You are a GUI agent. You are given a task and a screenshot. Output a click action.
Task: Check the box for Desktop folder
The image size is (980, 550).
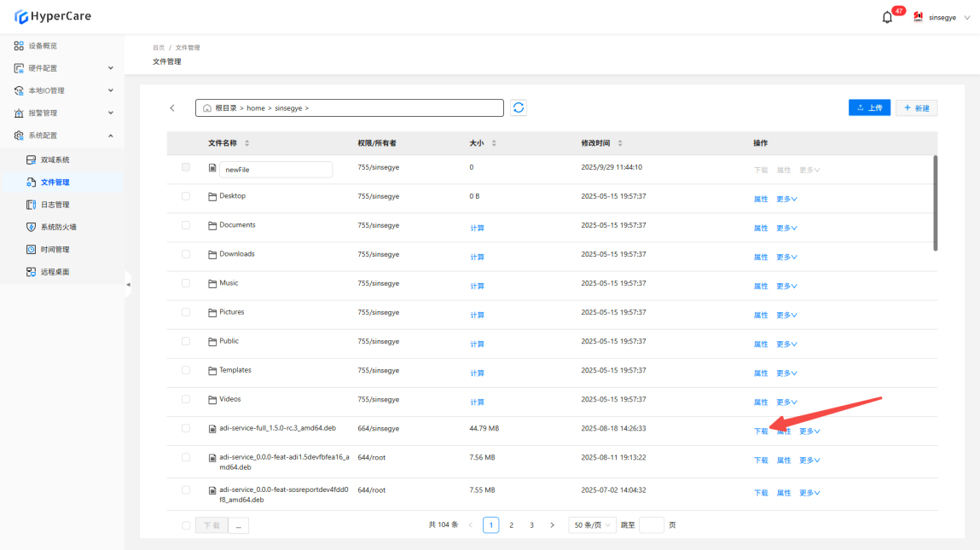tap(186, 196)
